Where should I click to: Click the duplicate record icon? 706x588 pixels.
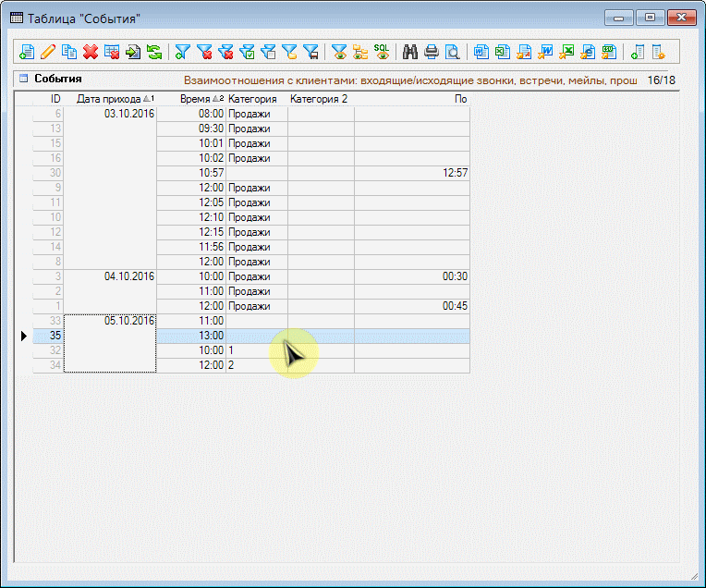pos(69,52)
